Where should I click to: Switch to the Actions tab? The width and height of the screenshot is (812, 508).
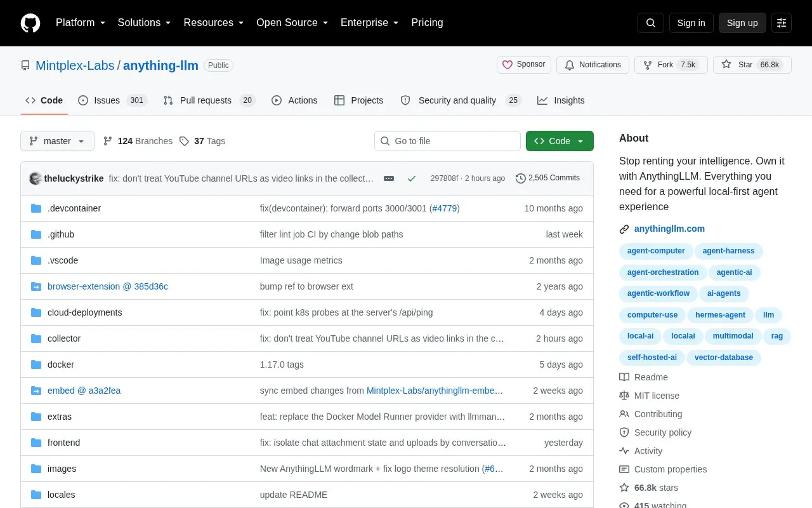(294, 100)
